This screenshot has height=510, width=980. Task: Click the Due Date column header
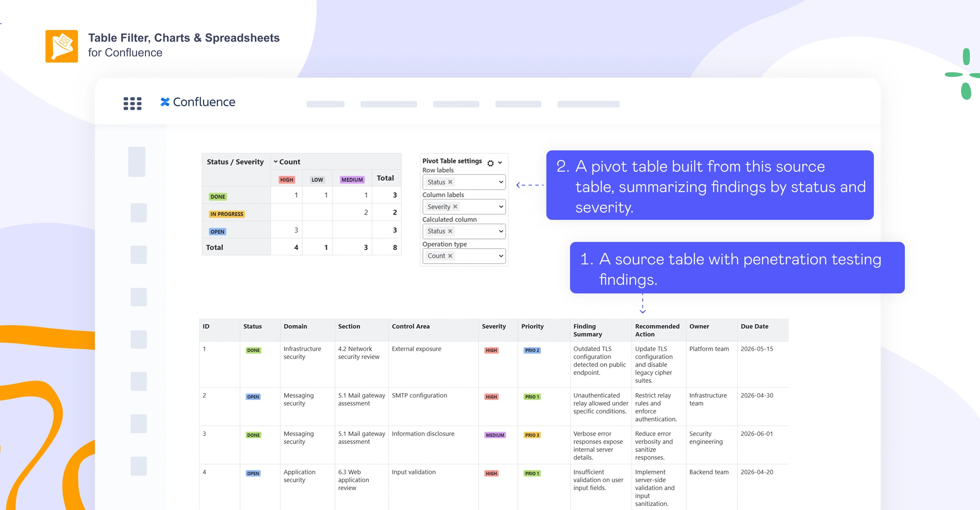pyautogui.click(x=754, y=327)
